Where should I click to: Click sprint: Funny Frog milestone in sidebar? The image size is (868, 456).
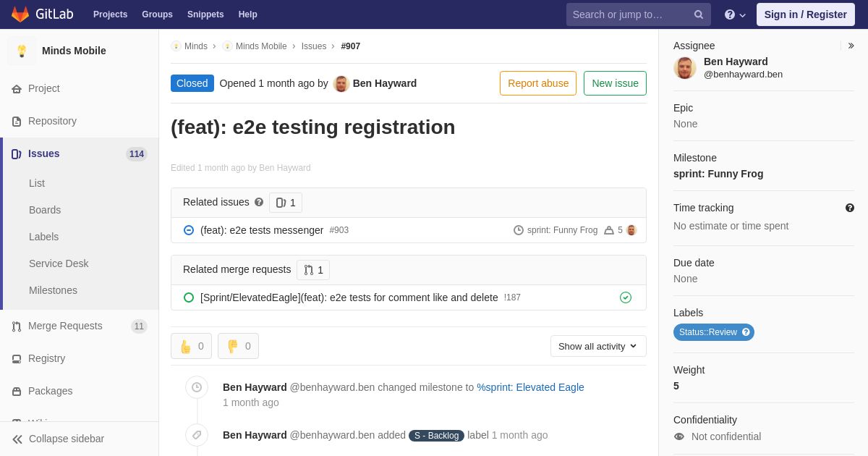point(718,174)
